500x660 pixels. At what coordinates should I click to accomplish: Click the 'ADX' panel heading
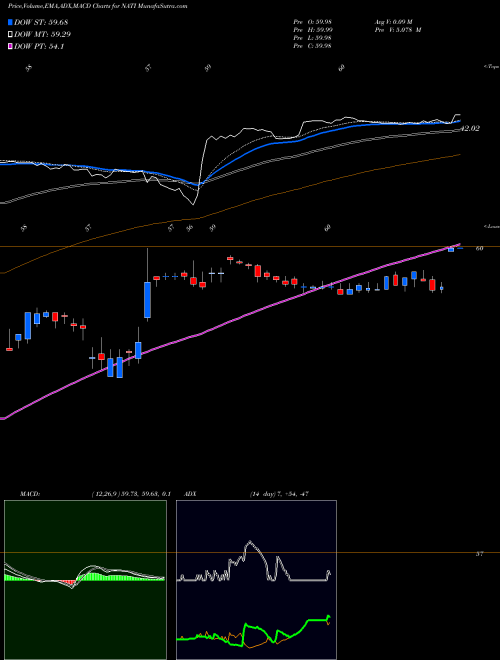coord(190,494)
